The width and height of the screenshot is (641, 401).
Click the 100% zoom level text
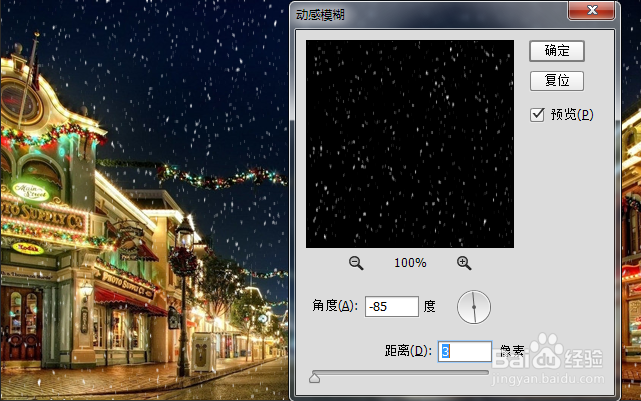(410, 263)
